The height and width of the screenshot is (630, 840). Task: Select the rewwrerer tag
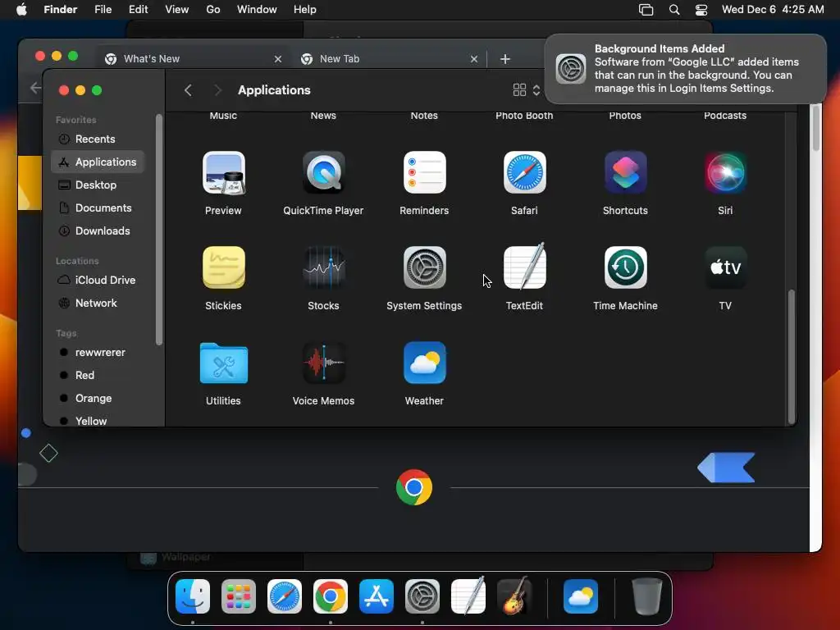click(98, 353)
